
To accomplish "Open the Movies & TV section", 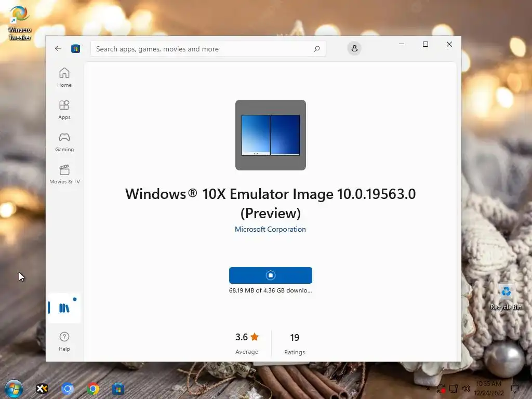I will tap(64, 175).
